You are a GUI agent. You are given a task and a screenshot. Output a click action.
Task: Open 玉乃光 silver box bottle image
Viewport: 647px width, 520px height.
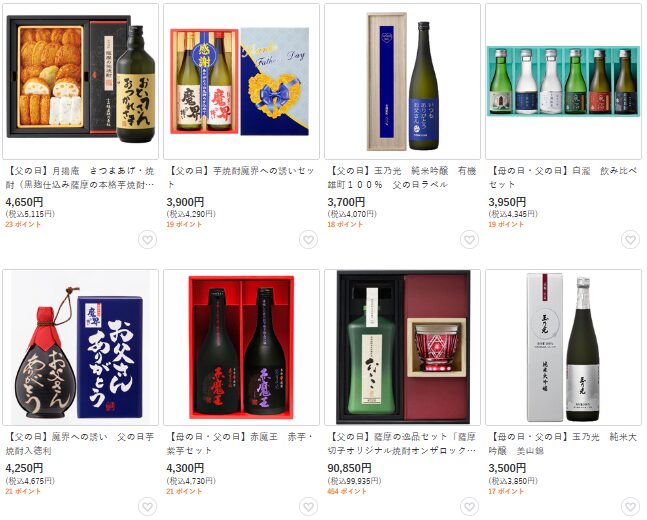tap(563, 347)
